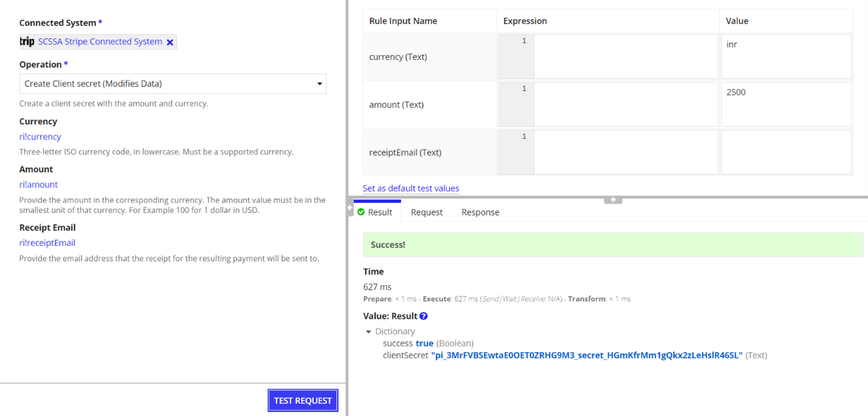The image size is (868, 416).
Task: Open SCSSA Stripe Connected System link
Action: (x=100, y=41)
